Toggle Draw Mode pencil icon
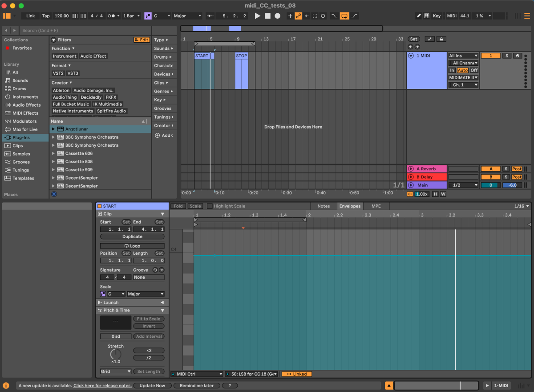534x392 pixels. [419, 16]
